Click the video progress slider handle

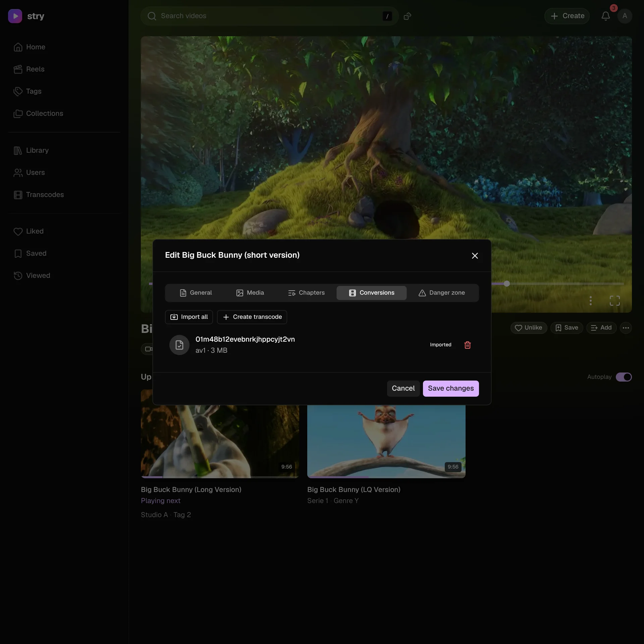coord(507,284)
